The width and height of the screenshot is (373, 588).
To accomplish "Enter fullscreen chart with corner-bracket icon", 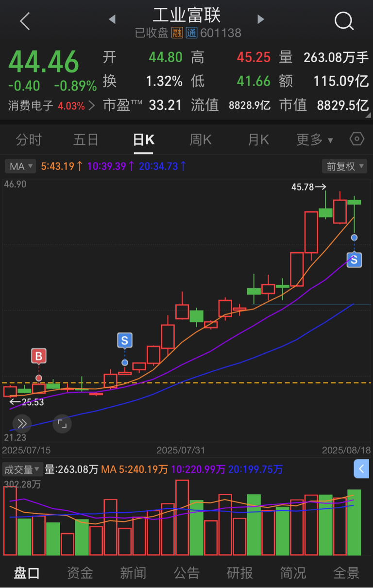I will tap(62, 423).
